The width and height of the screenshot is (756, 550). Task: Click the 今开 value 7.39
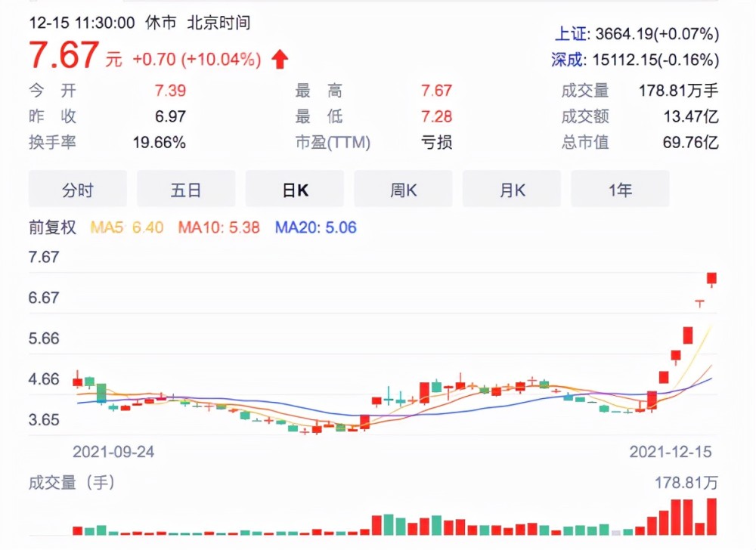(170, 91)
